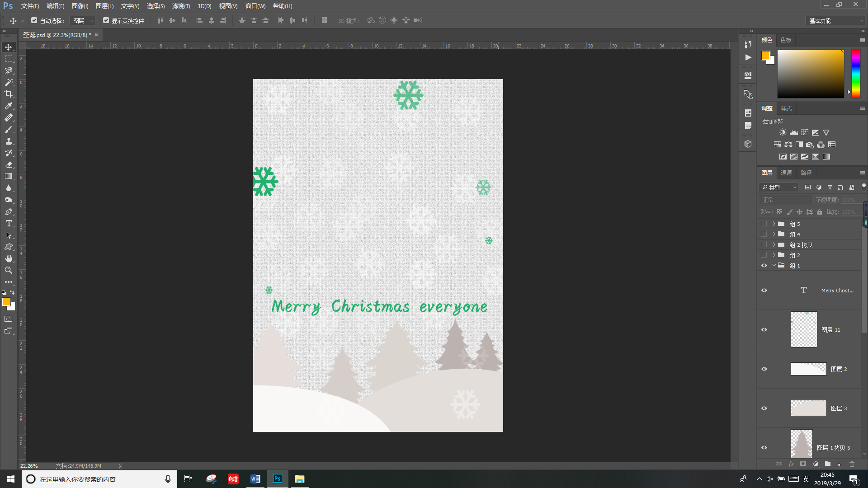
Task: Click the Add layer style fx icon
Action: [x=791, y=464]
